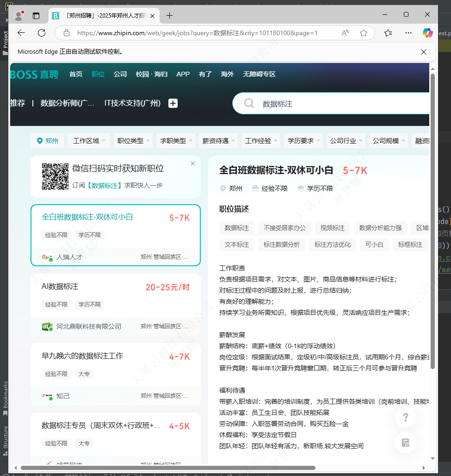Click the BOSS直聘 logo

click(34, 75)
